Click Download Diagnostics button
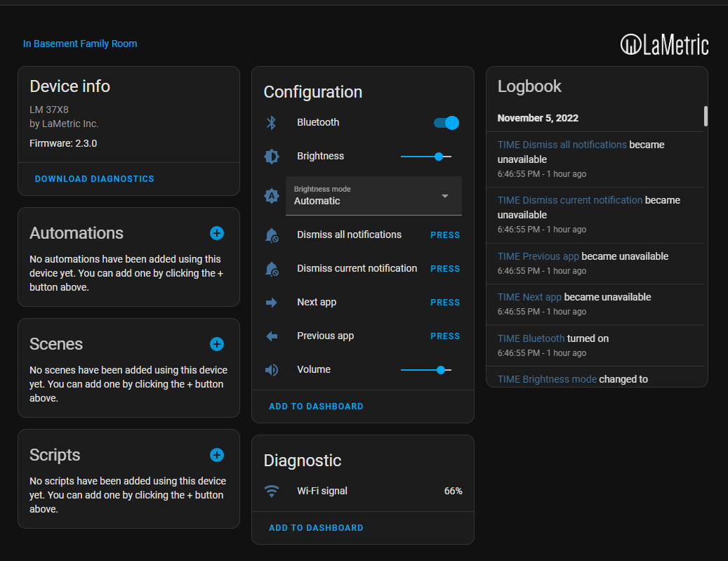This screenshot has width=728, height=561. tap(94, 179)
